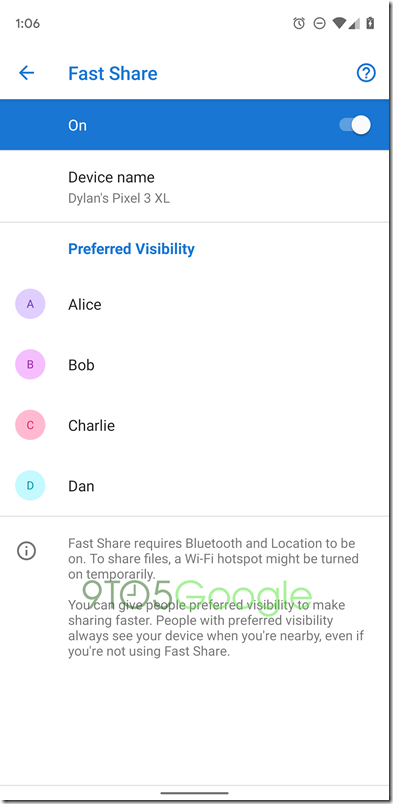Choose Dan contact entry
Viewport: 393px width, 804px height.
pyautogui.click(x=194, y=486)
